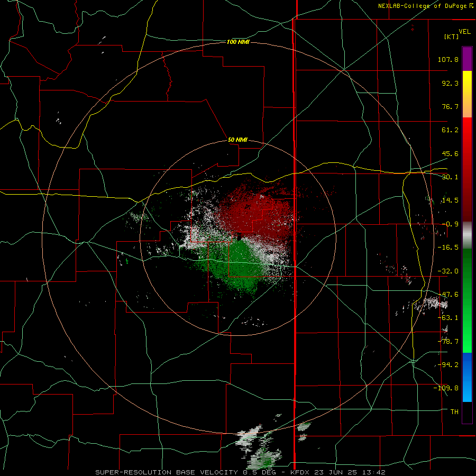The height and width of the screenshot is (476, 476).
Task: Click the -94.2 legend value
Action: pyautogui.click(x=448, y=365)
